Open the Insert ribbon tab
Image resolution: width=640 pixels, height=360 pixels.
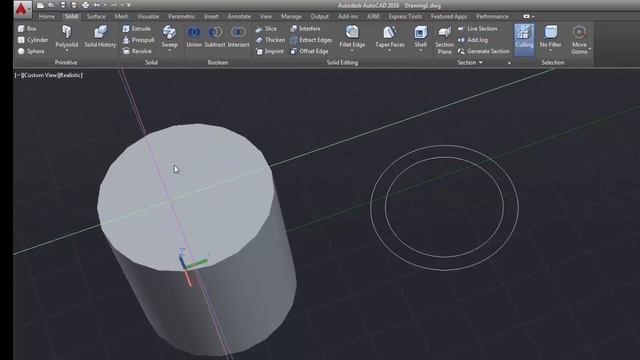click(211, 16)
